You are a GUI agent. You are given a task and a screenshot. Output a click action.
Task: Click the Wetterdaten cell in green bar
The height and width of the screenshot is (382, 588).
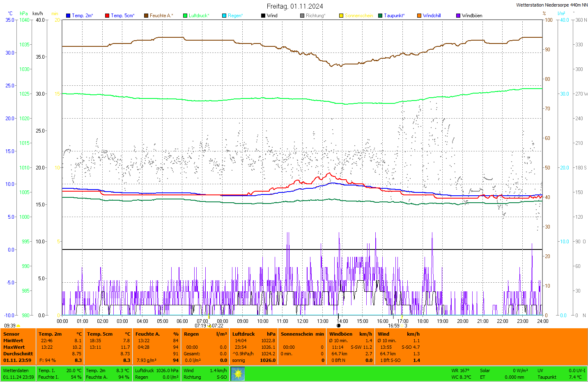point(16,371)
